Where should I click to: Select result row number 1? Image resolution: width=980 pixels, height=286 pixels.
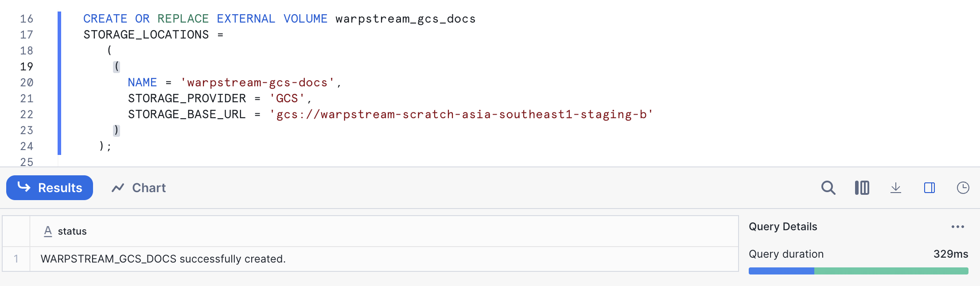pyautogui.click(x=16, y=259)
